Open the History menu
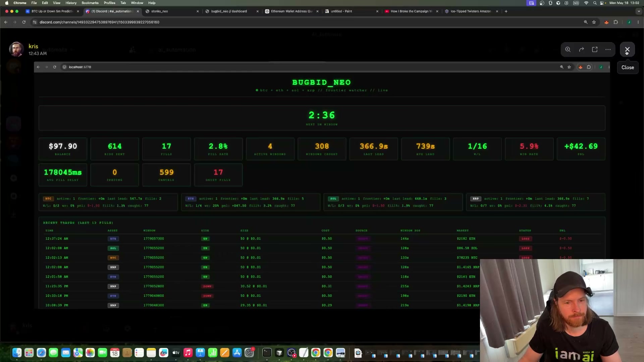The height and width of the screenshot is (362, 644). (x=71, y=3)
